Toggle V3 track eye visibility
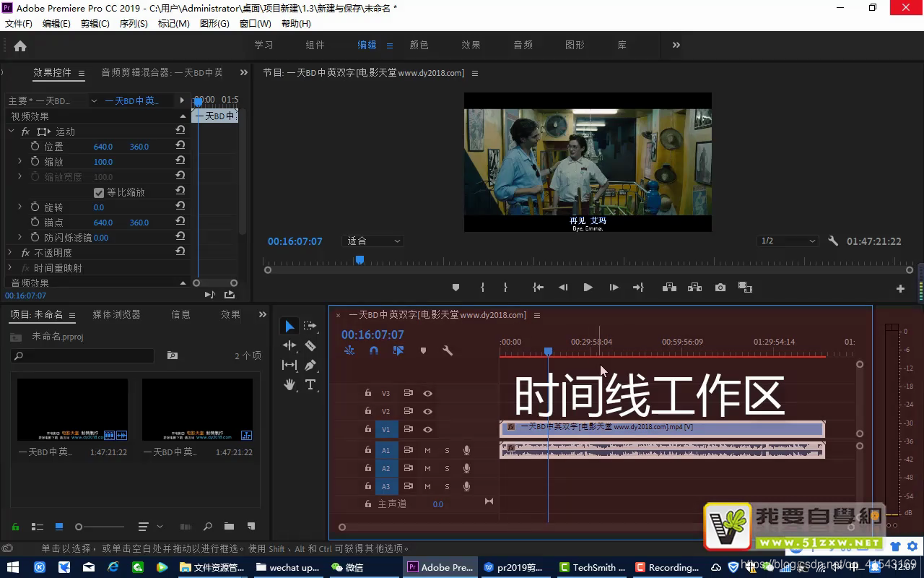The image size is (924, 578). click(427, 393)
